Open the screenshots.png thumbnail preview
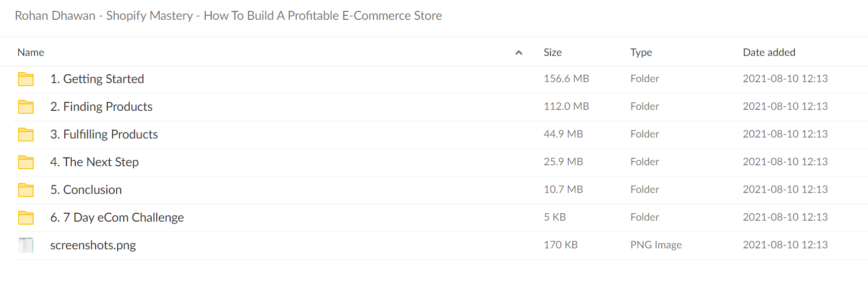 pyautogui.click(x=26, y=245)
